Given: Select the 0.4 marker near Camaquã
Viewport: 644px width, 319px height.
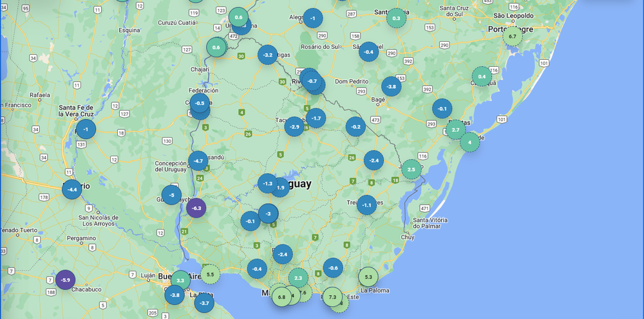Looking at the screenshot, I should (x=482, y=77).
